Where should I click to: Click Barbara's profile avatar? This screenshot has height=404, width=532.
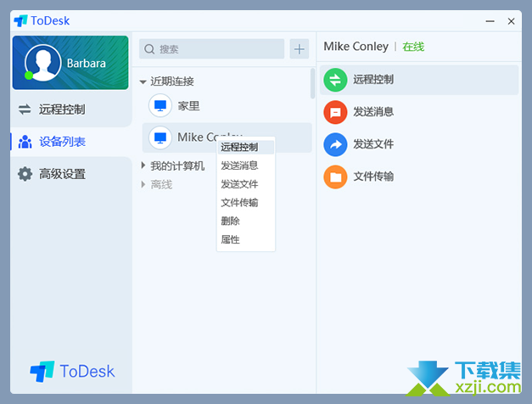tap(42, 63)
